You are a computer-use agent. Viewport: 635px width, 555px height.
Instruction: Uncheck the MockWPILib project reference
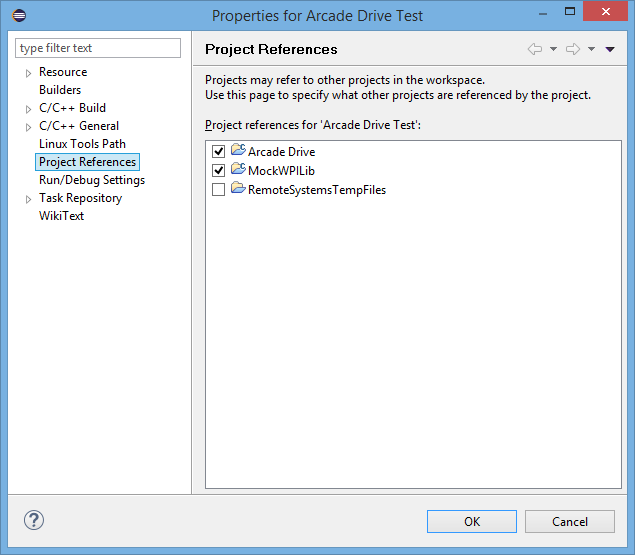219,171
